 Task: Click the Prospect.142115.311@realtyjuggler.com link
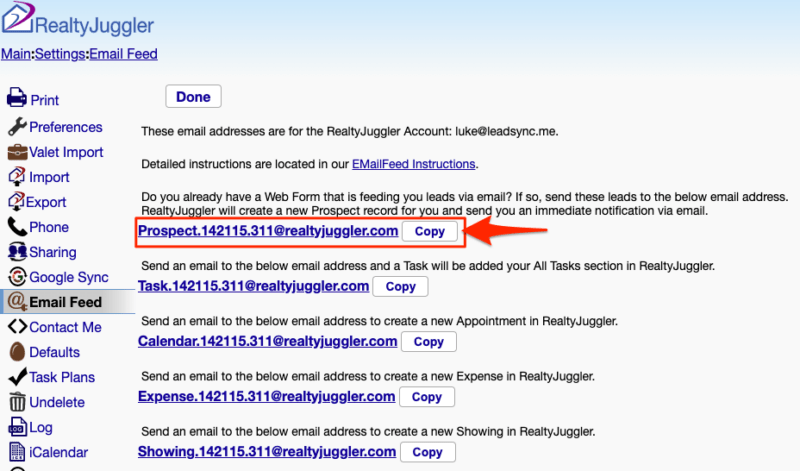[x=268, y=231]
